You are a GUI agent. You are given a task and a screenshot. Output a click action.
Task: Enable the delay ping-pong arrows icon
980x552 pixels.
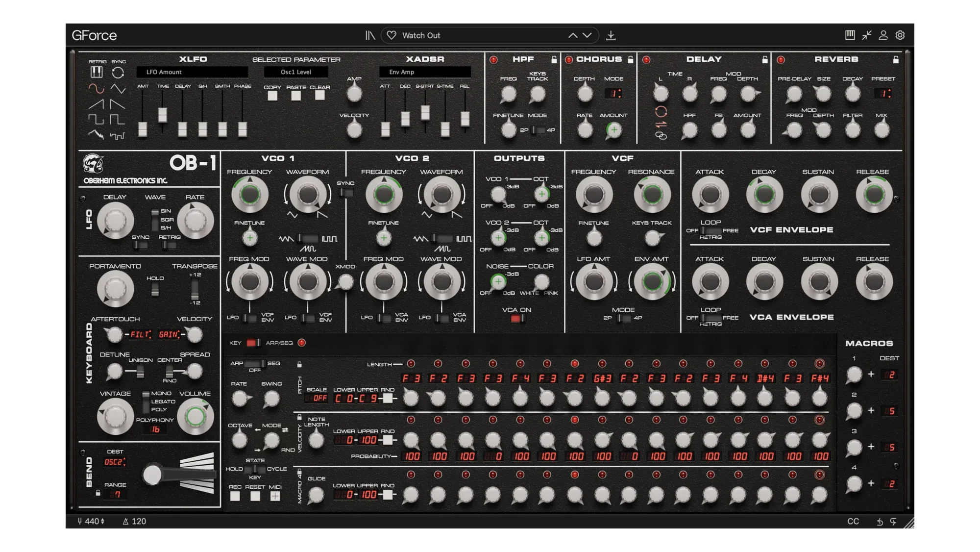click(x=661, y=124)
